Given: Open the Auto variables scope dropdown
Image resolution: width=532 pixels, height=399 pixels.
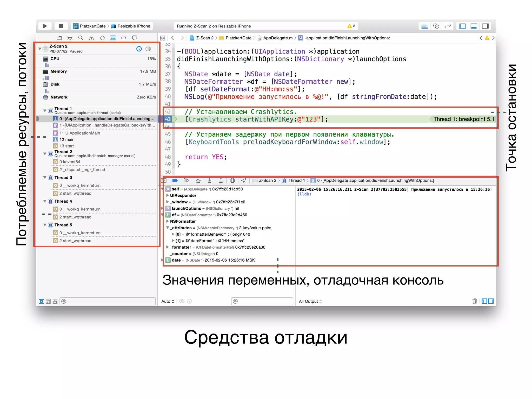Looking at the screenshot, I should pyautogui.click(x=168, y=301).
